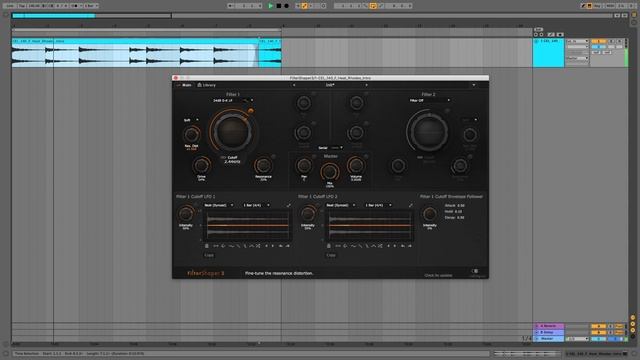This screenshot has width=640, height=360.
Task: Go to next preset with right arrow
Action: (366, 85)
